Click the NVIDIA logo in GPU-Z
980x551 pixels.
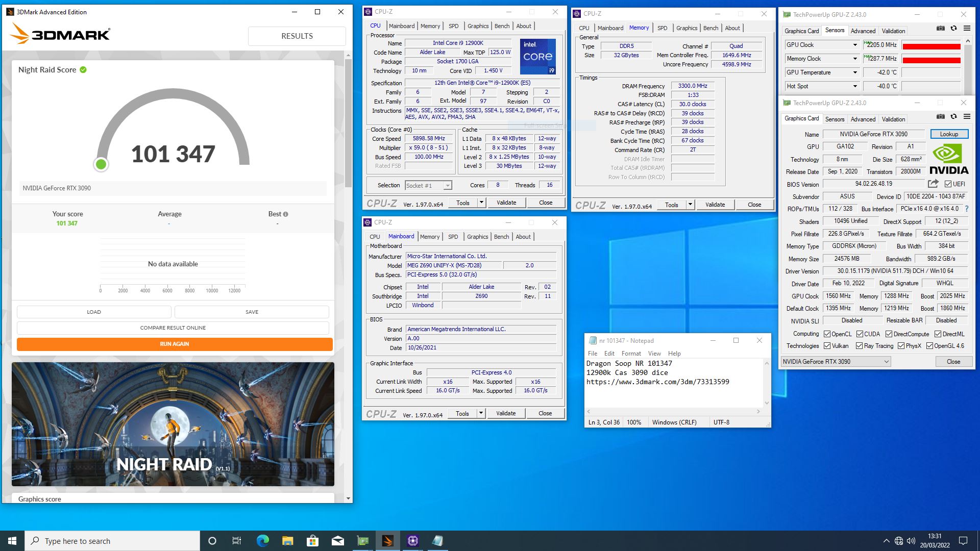[x=949, y=159]
